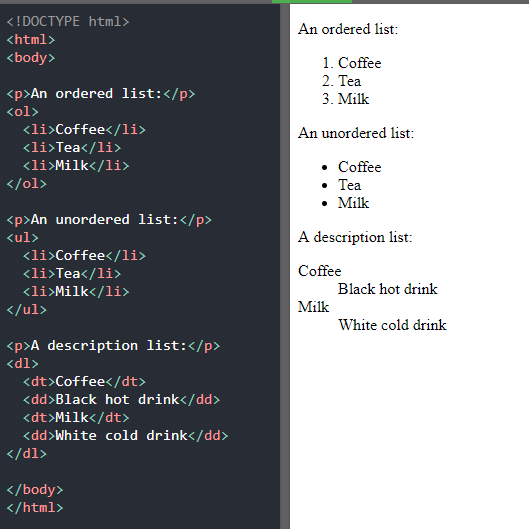
Task: Click the bulleted "Coffee" item in output
Action: click(352, 167)
